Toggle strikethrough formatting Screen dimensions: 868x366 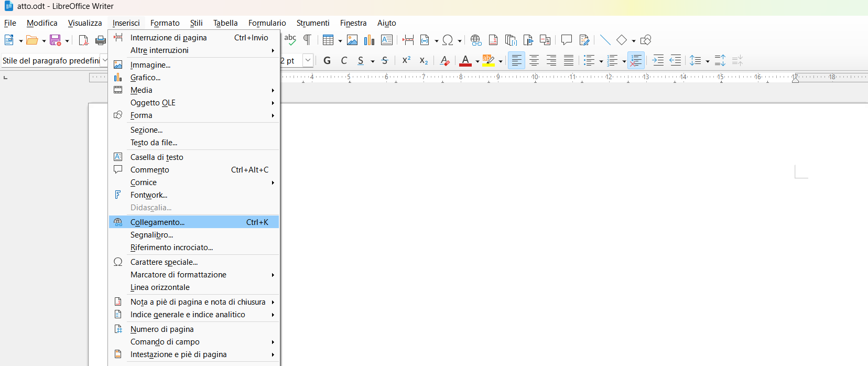pyautogui.click(x=385, y=60)
